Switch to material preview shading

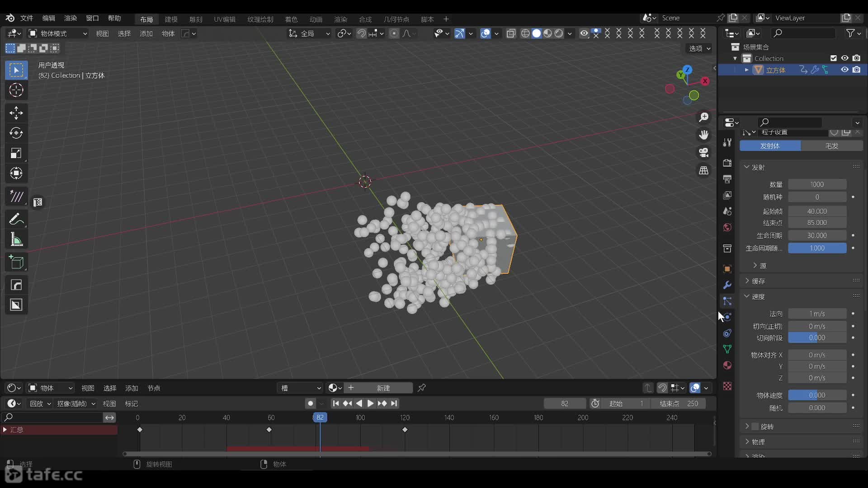point(547,33)
